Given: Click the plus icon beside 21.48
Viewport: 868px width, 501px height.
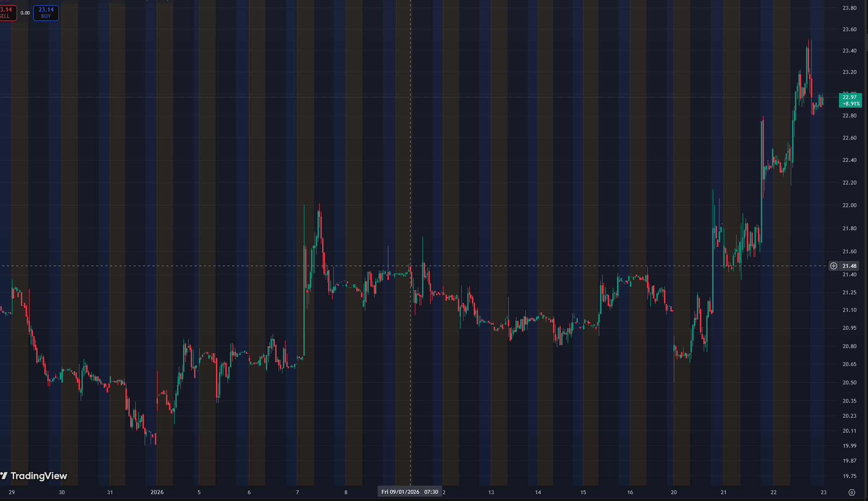Looking at the screenshot, I should coord(833,266).
